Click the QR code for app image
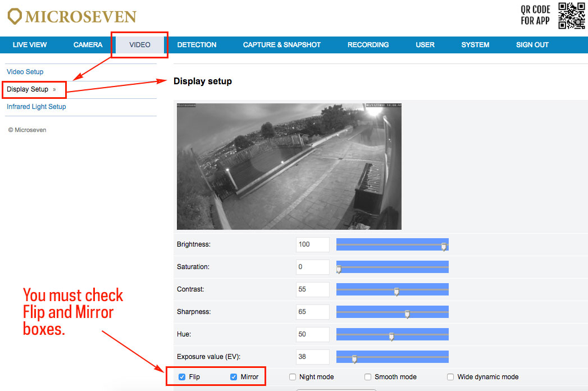588x391 pixels. [572, 15]
